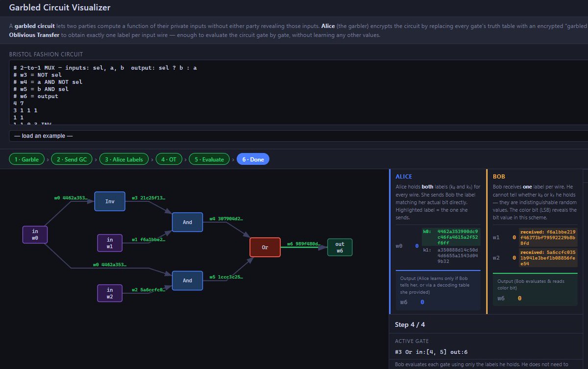Select the in w0 input node
The image size is (588, 369).
[x=35, y=234]
